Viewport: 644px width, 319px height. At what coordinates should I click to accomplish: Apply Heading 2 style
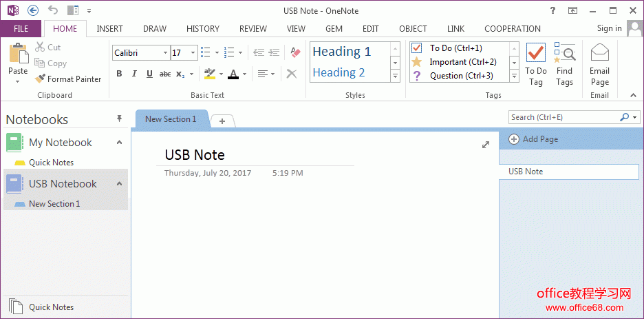[339, 73]
